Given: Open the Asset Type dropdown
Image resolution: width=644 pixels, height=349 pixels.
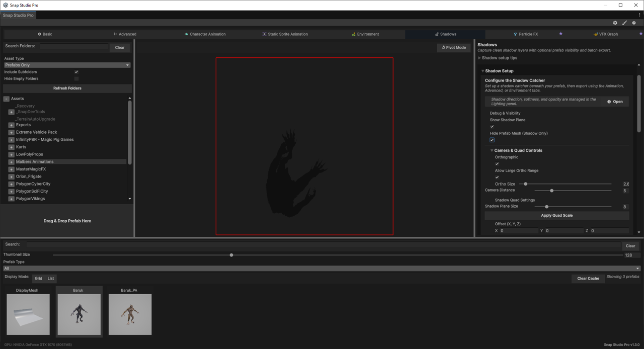Looking at the screenshot, I should (67, 65).
